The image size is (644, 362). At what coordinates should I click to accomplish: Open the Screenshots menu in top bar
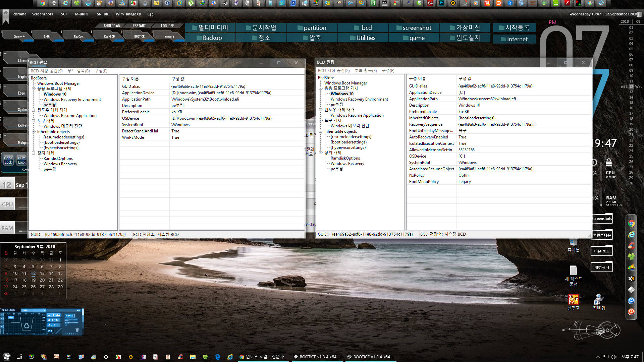click(42, 14)
